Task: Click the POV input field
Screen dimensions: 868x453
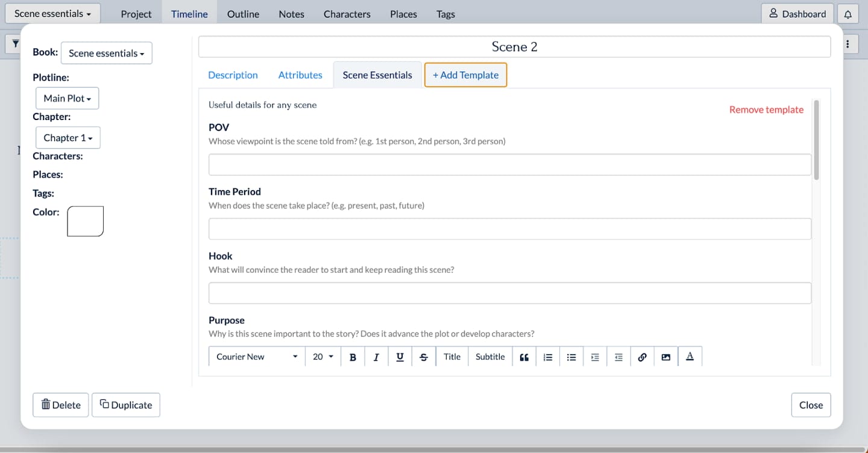Action: [x=510, y=164]
